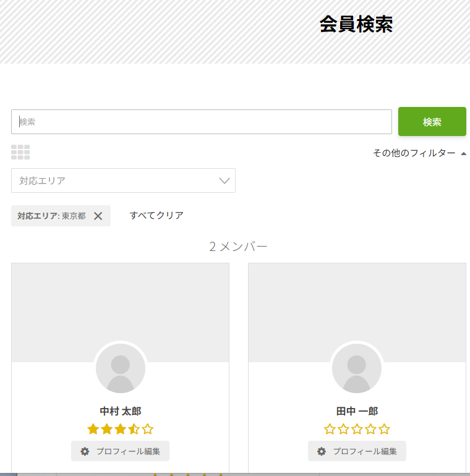
Task: Click the fifth star of 中村 太郎's rating
Action: (x=147, y=429)
